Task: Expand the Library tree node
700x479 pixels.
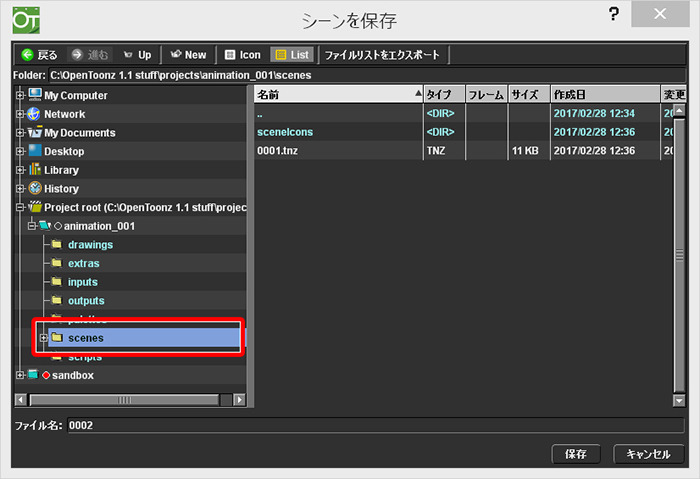Action: 20,170
